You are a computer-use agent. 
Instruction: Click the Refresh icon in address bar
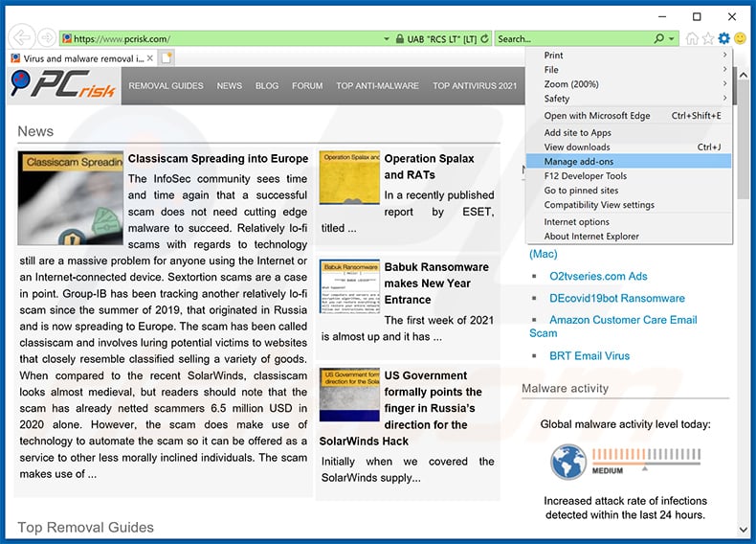tap(484, 38)
